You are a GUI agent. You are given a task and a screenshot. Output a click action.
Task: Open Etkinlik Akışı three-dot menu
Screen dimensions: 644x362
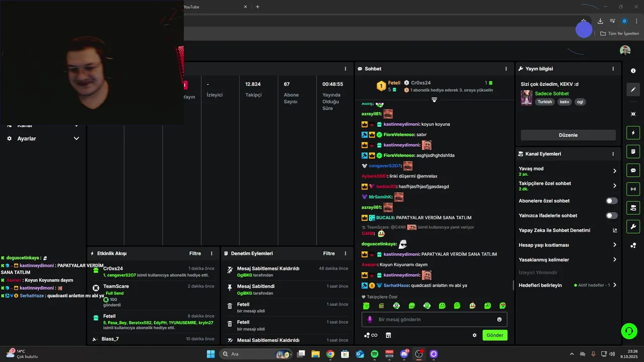(211, 253)
